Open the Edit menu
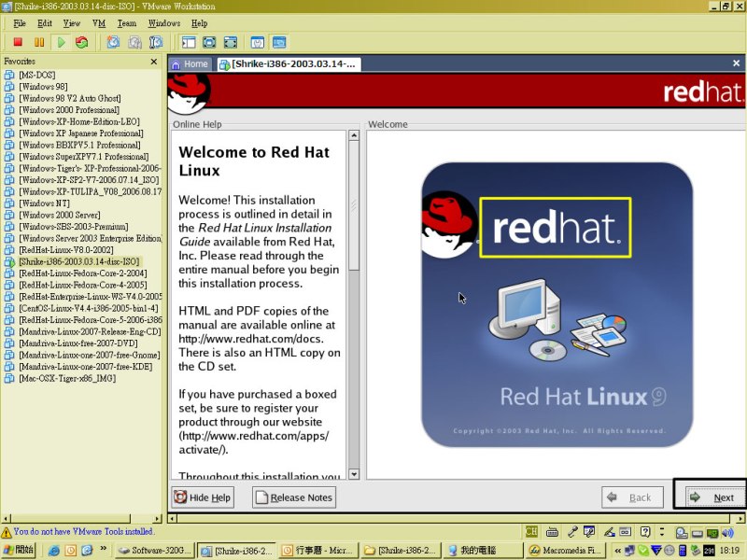Viewport: 747px width, 560px height. point(45,23)
